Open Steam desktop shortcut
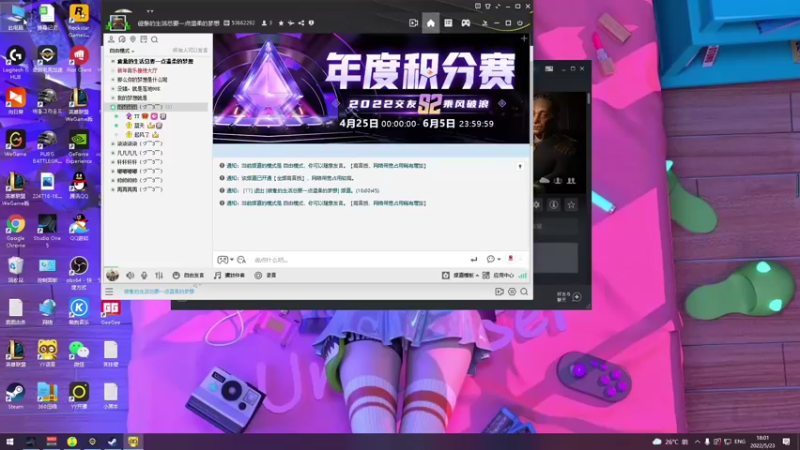Image resolution: width=800 pixels, height=450 pixels. point(15,396)
